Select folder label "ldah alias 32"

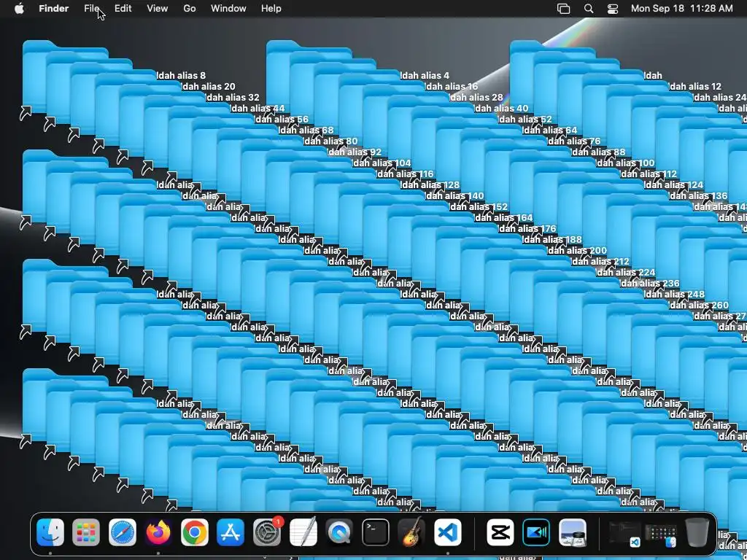[233, 97]
